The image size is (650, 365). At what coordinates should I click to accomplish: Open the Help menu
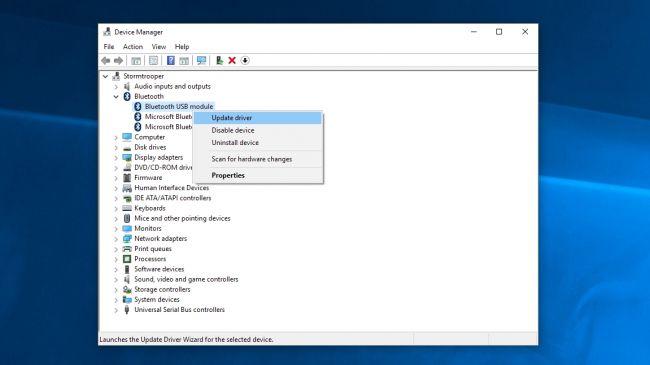pos(182,47)
